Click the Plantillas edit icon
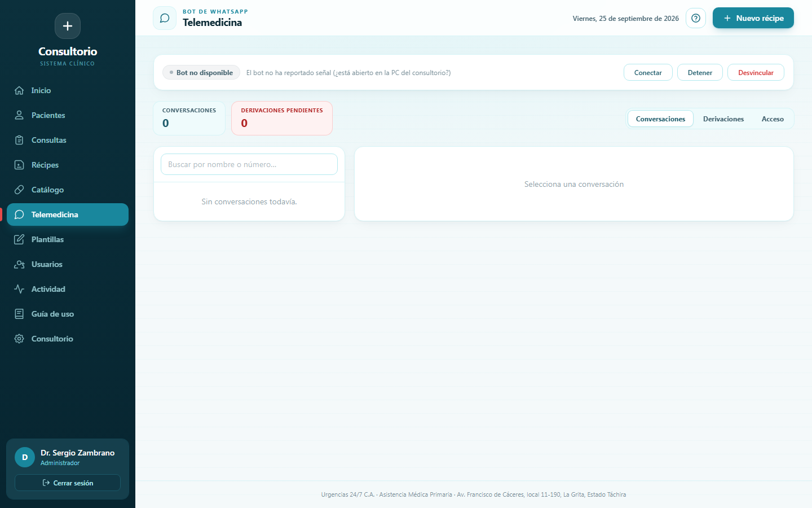 (19, 239)
